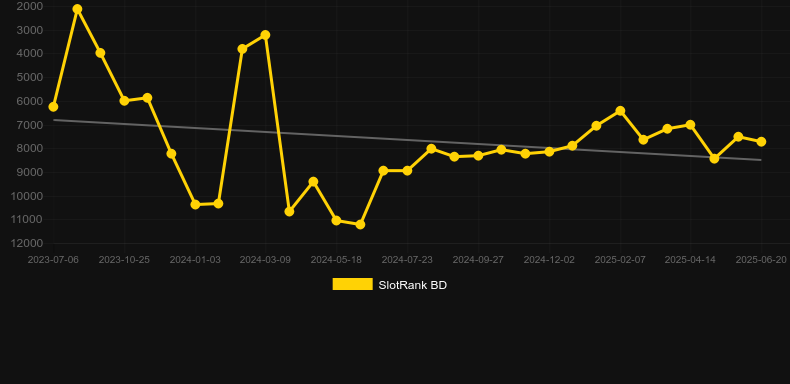Click the 10000 y-axis tick label
Image resolution: width=790 pixels, height=384 pixels.
[27, 196]
